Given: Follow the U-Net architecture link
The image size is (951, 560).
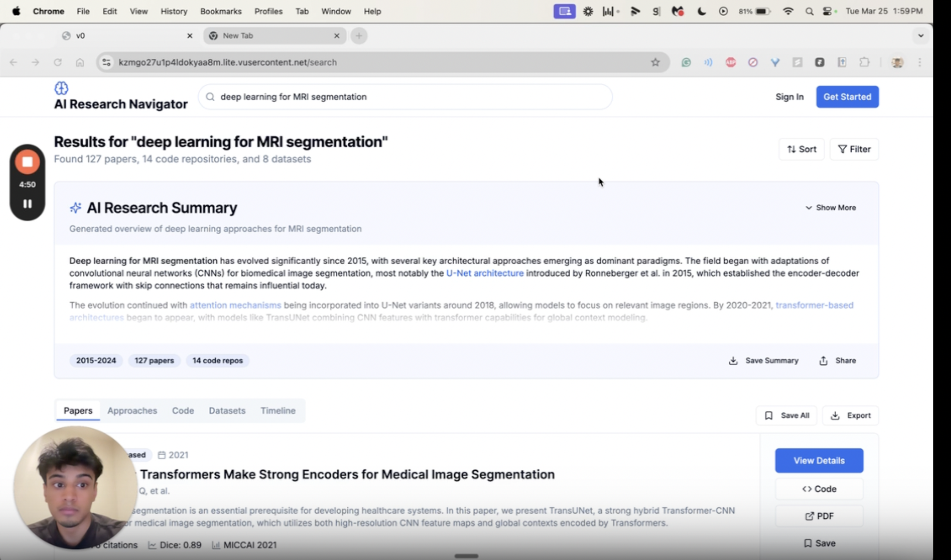Looking at the screenshot, I should click(484, 273).
